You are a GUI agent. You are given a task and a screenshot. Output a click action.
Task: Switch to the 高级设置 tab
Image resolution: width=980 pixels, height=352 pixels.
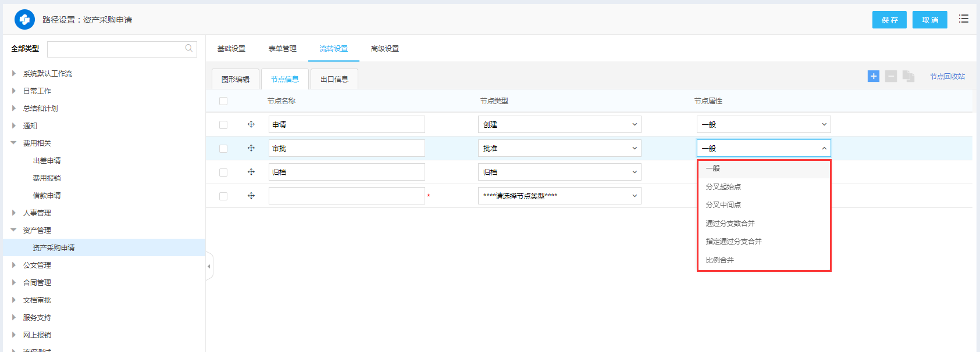384,49
